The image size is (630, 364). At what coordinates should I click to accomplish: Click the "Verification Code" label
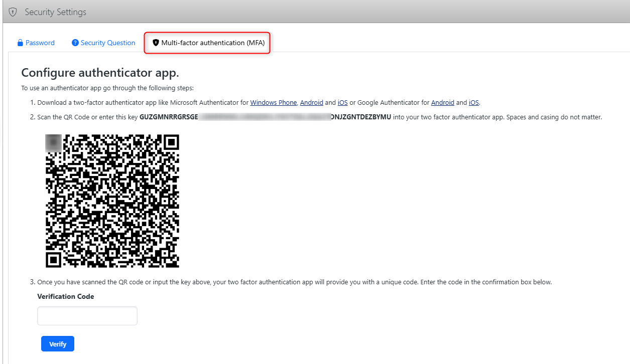[66, 296]
